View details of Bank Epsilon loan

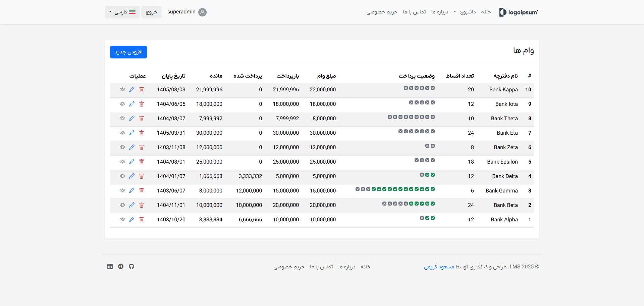click(122, 162)
